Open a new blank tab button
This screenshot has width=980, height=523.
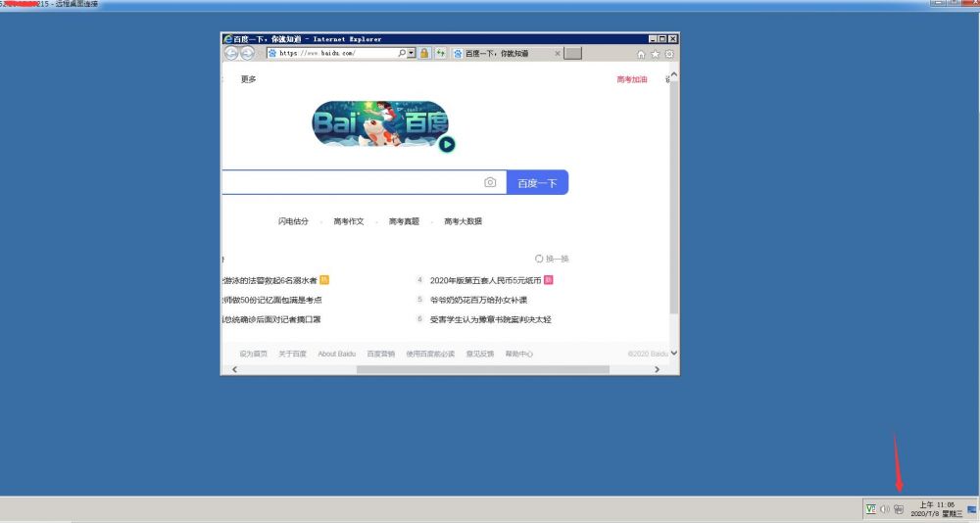click(573, 54)
